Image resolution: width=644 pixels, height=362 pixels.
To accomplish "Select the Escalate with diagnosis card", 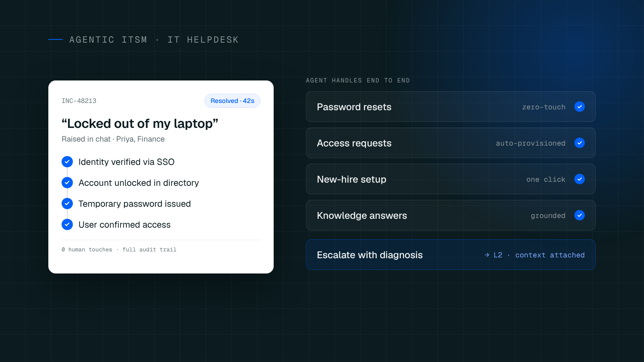I will tap(451, 255).
